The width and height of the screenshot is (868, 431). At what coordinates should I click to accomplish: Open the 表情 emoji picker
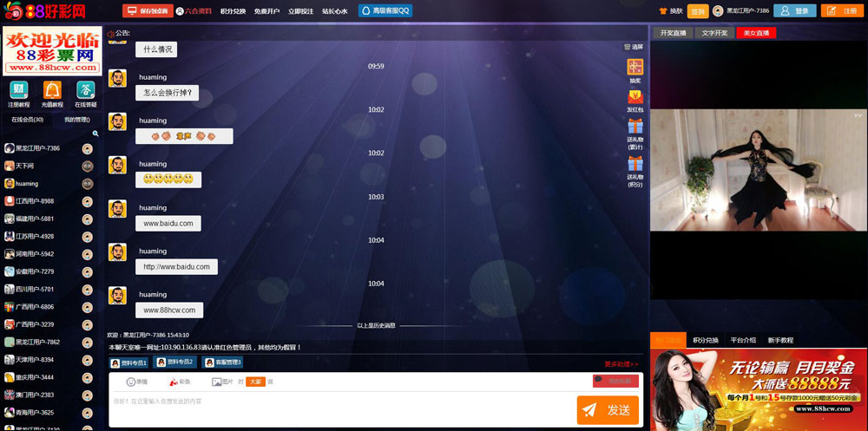(137, 382)
